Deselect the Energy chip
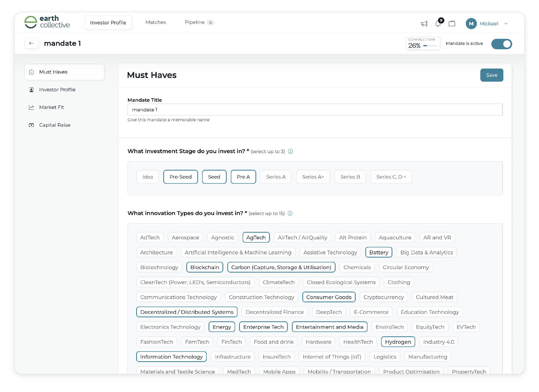The image size is (539, 392). point(222,327)
